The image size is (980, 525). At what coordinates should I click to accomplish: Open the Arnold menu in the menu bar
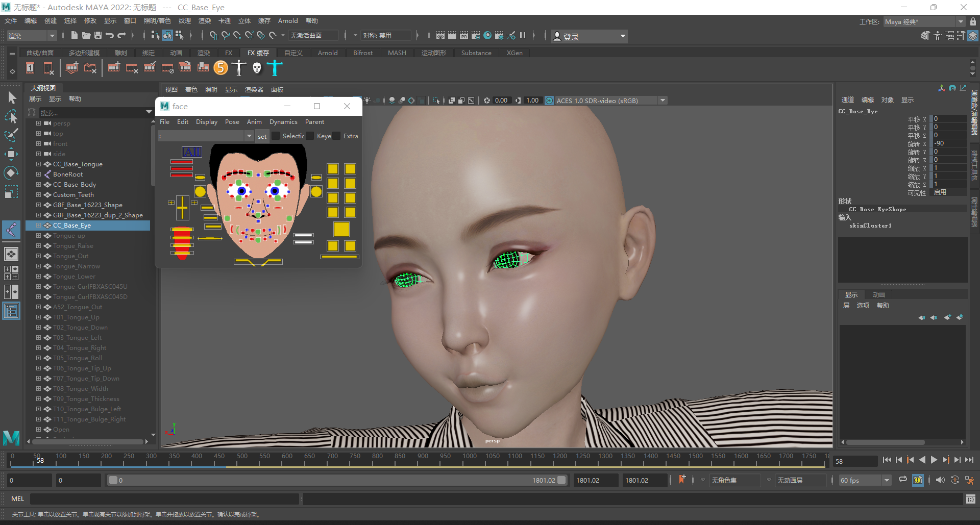[x=288, y=21]
